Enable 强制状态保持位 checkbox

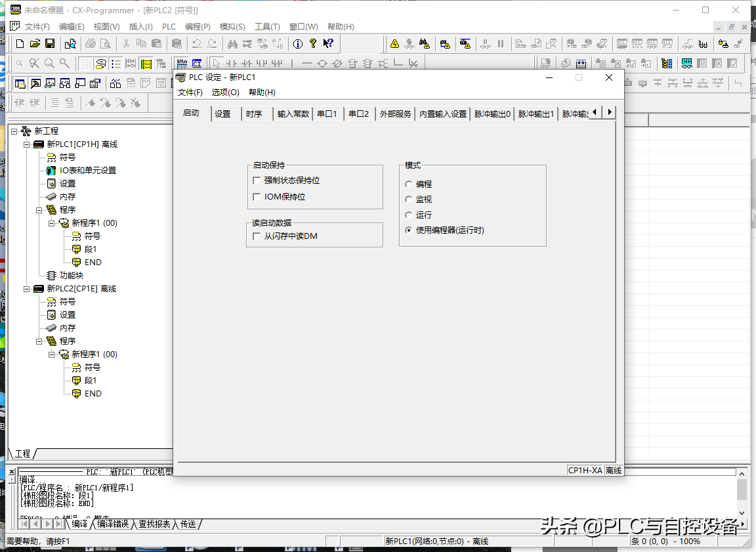coord(257,180)
